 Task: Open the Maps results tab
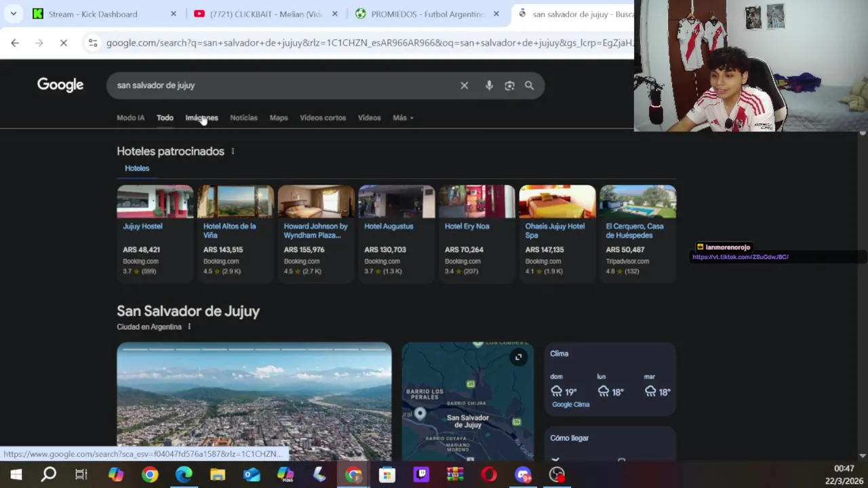click(279, 118)
